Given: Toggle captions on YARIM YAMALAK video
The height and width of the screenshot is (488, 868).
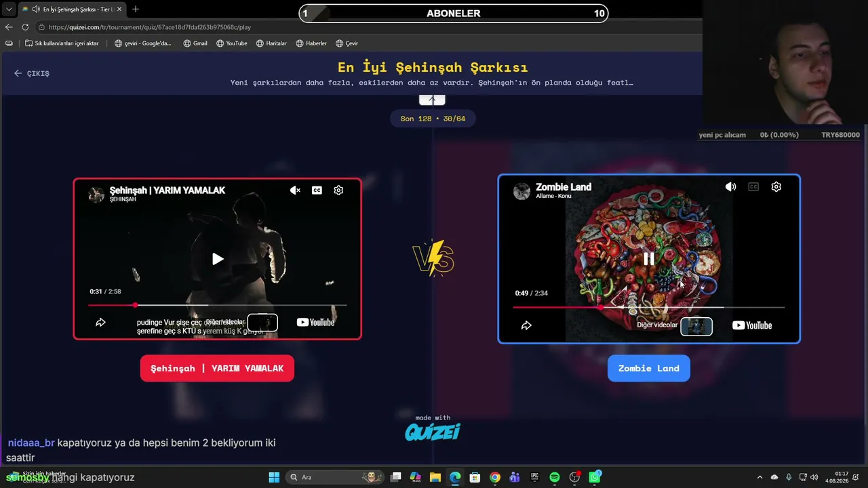Looking at the screenshot, I should click(x=317, y=190).
